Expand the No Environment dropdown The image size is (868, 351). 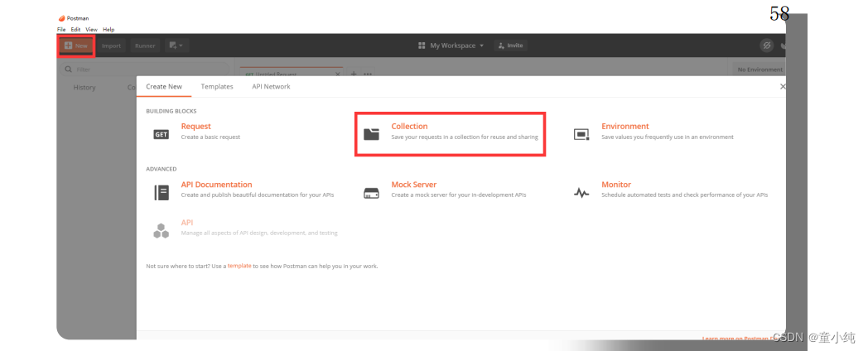coord(758,70)
